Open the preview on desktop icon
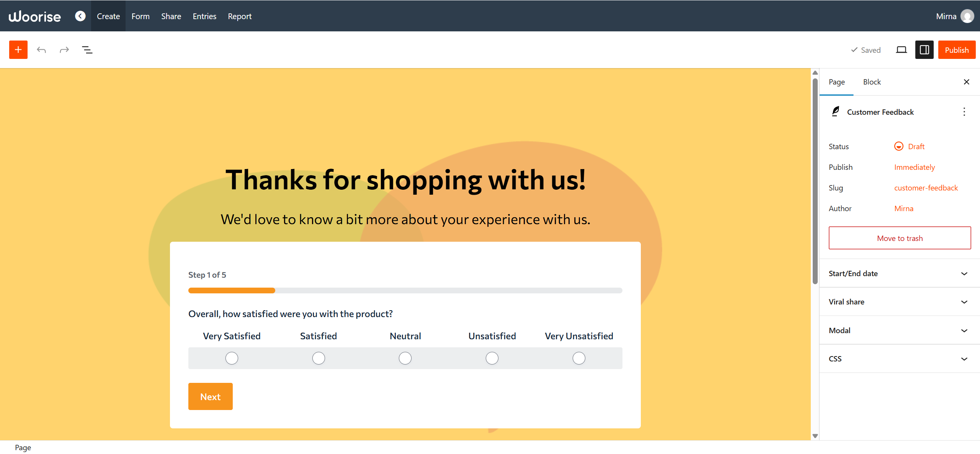 (x=902, y=49)
